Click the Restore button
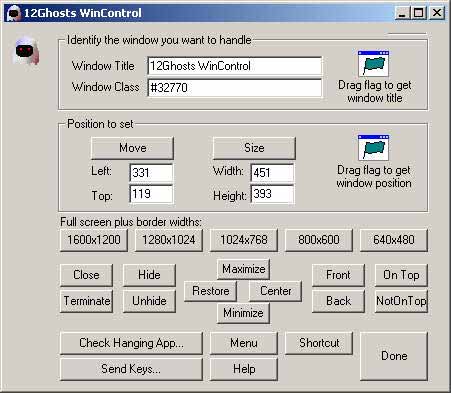Image resolution: width=451 pixels, height=393 pixels. pyautogui.click(x=210, y=291)
